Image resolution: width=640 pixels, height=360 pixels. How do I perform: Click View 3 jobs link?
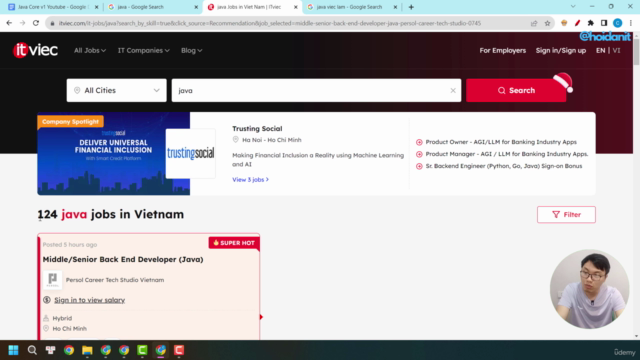click(x=250, y=180)
